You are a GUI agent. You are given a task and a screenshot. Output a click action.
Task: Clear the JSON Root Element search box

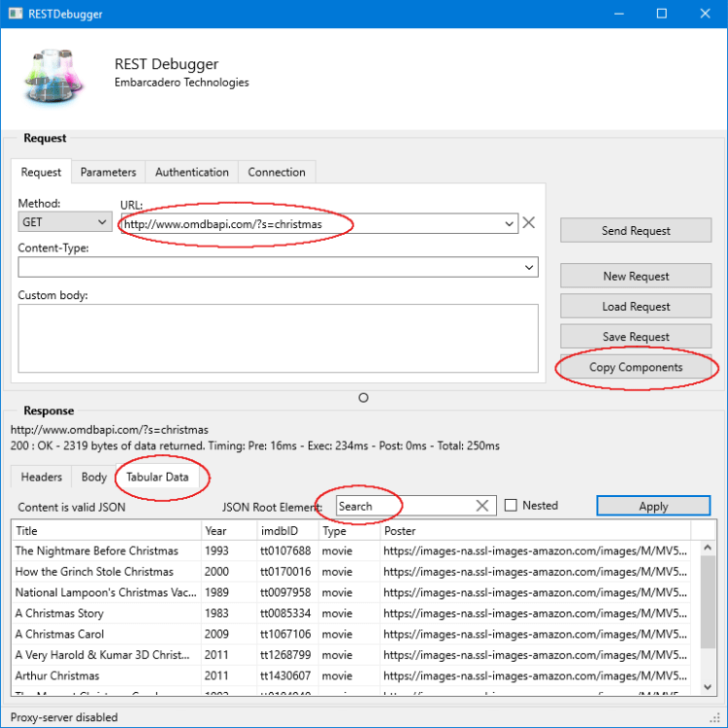click(x=482, y=506)
